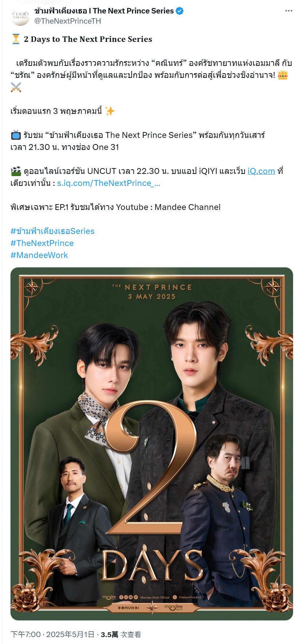The height and width of the screenshot is (644, 301).
Task: Click the 3.5萬 次查看 view count
Action: click(x=121, y=635)
